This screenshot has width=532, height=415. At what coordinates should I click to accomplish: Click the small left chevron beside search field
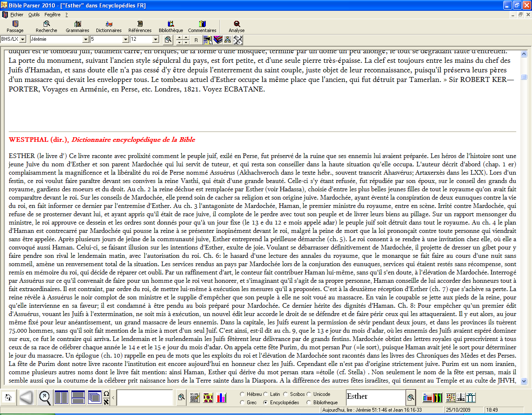tap(113, 398)
